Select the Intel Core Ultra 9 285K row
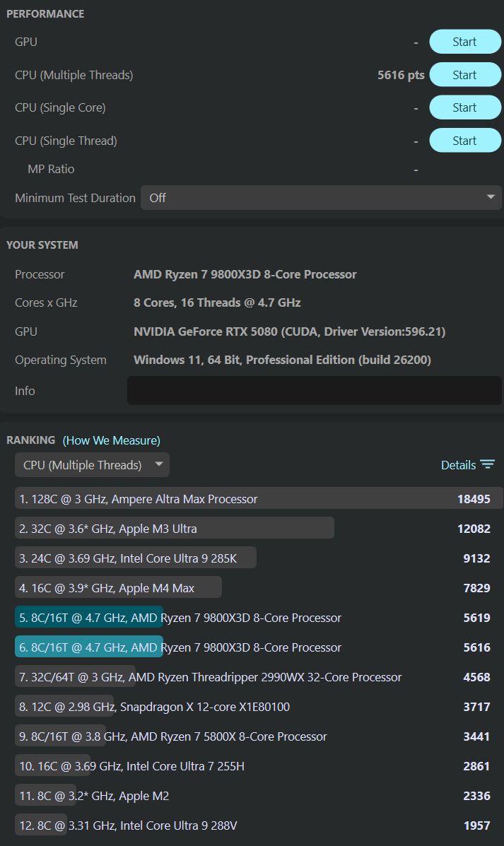Image resolution: width=504 pixels, height=846 pixels. pos(259,558)
